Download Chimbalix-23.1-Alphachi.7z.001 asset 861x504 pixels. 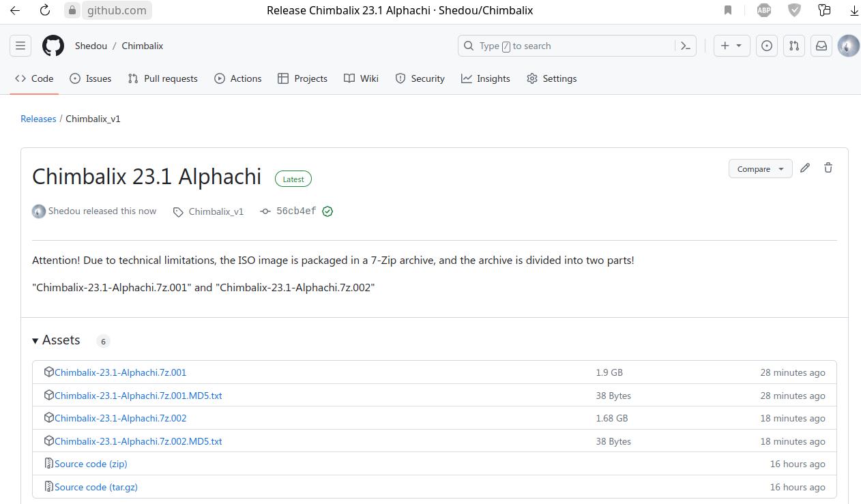click(120, 372)
